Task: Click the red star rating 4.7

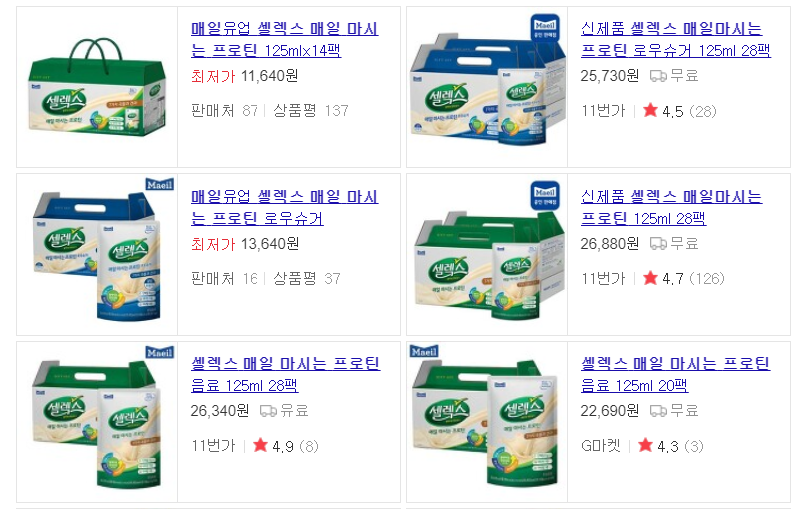Action: [x=650, y=278]
